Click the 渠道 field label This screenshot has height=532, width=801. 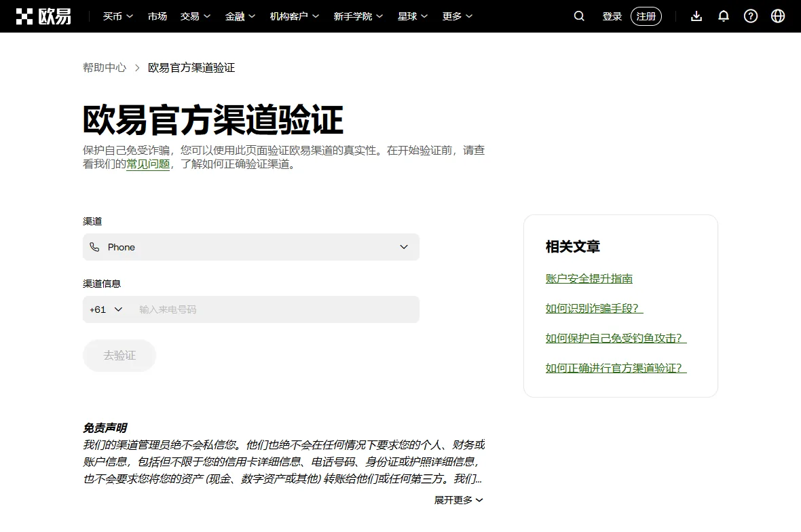click(x=92, y=221)
